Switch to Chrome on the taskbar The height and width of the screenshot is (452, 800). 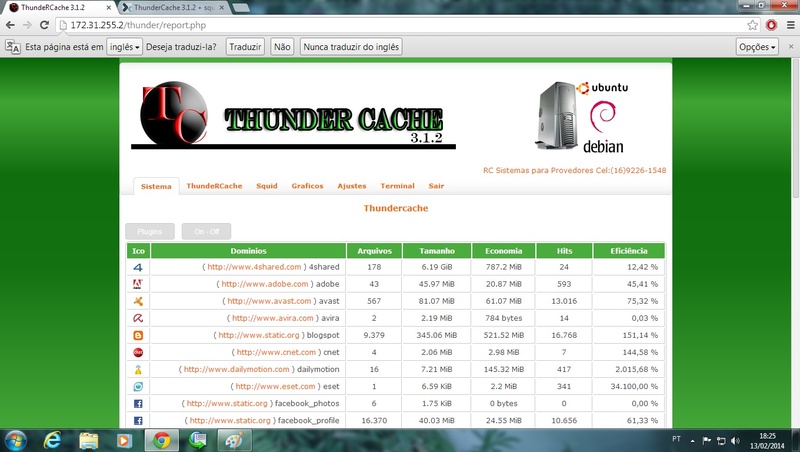162,440
